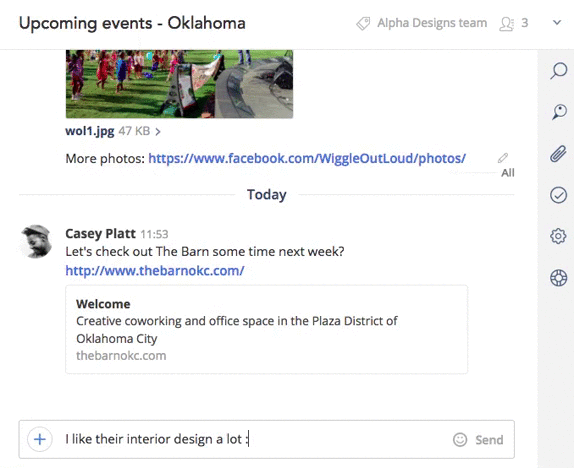
Task: Click the plus attach button
Action: tap(40, 439)
